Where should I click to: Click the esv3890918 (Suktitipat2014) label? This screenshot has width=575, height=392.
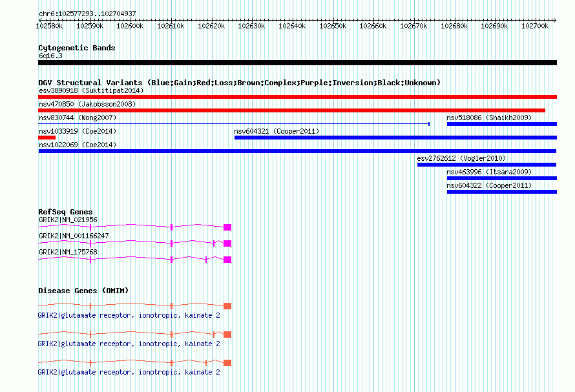(x=91, y=90)
